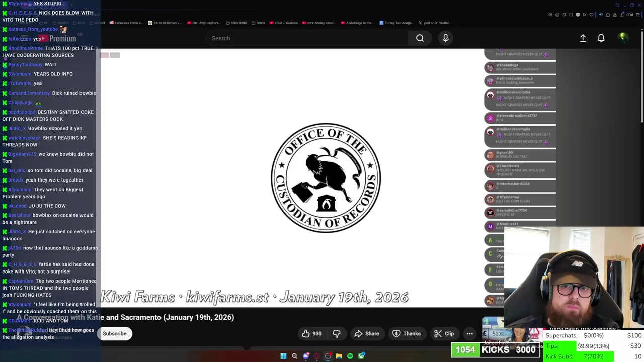The image size is (644, 362).
Task: Click the Share button
Action: 366,334
